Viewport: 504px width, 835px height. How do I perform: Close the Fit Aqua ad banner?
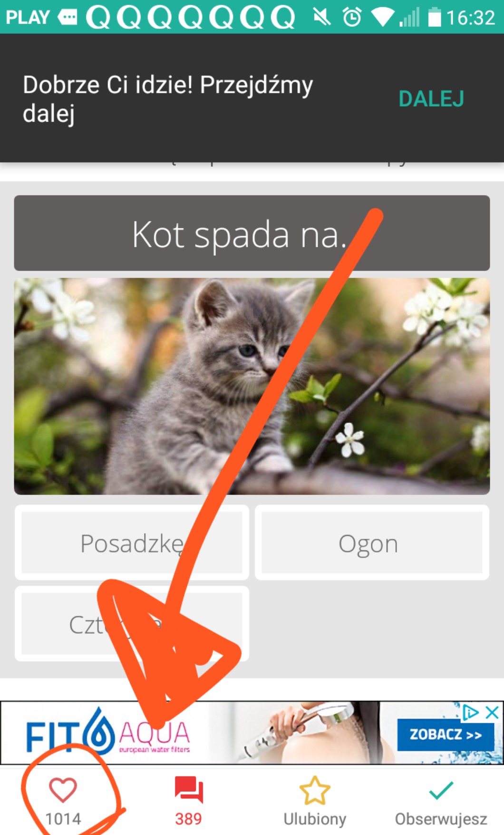(492, 712)
